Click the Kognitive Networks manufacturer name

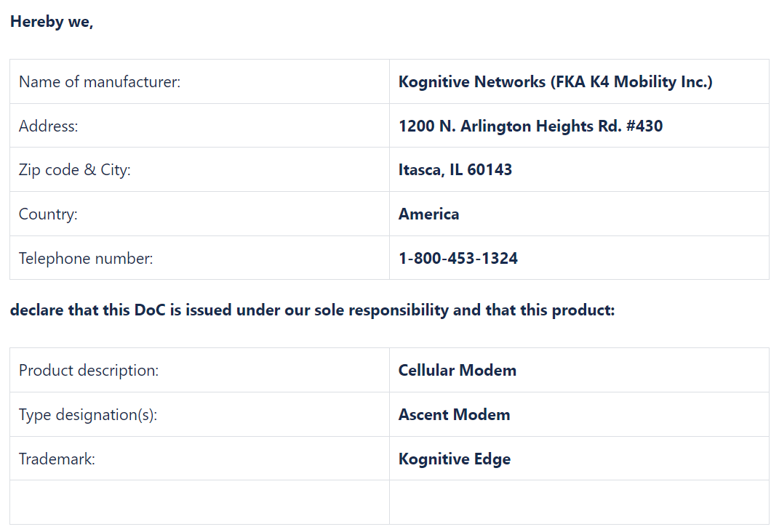tap(555, 82)
